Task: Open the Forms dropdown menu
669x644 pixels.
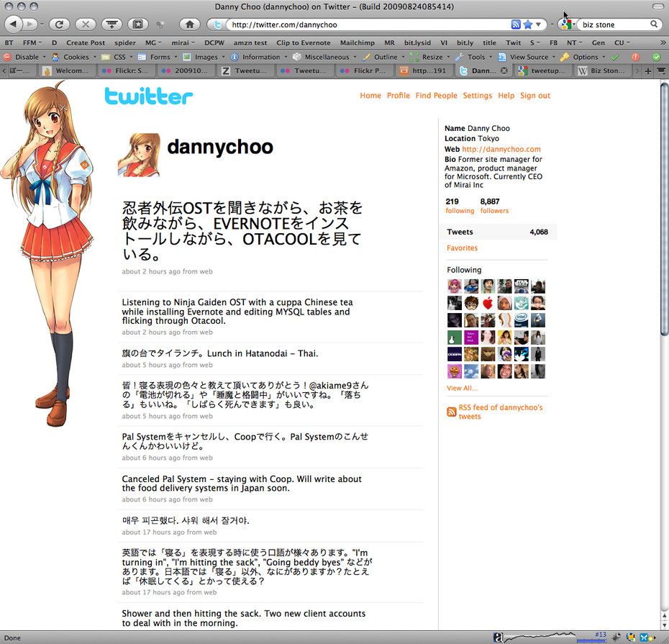Action: pyautogui.click(x=158, y=57)
